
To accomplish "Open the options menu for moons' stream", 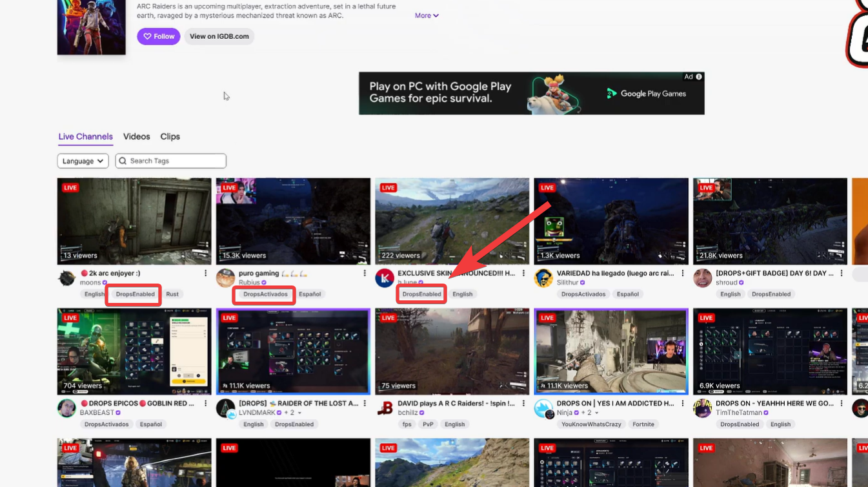I will (x=206, y=273).
